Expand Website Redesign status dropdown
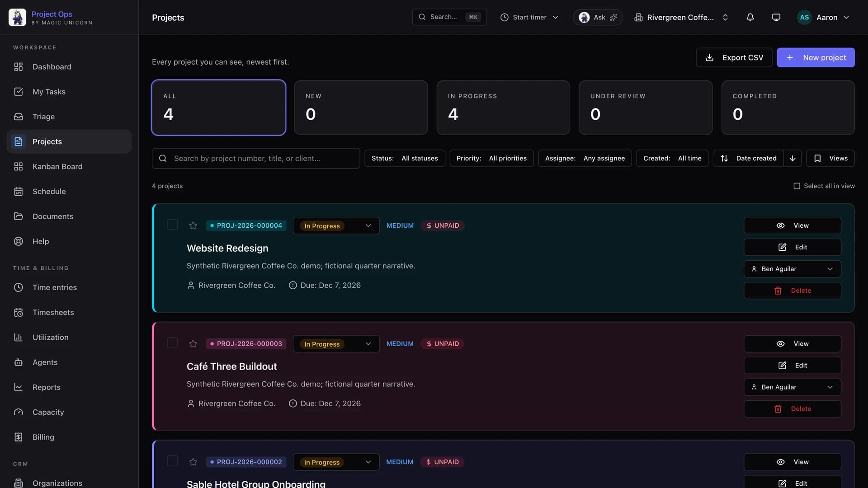Screen dimensions: 868x488 336,225
